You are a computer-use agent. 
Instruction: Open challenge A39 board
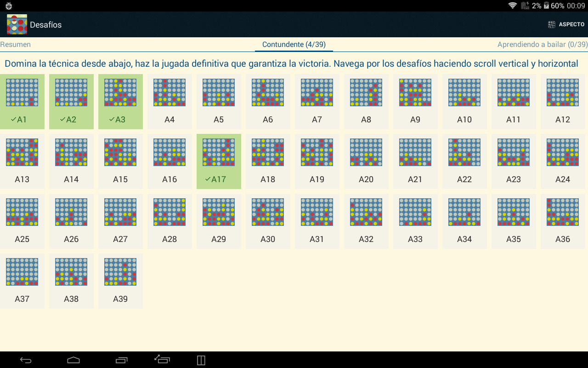pos(120,281)
